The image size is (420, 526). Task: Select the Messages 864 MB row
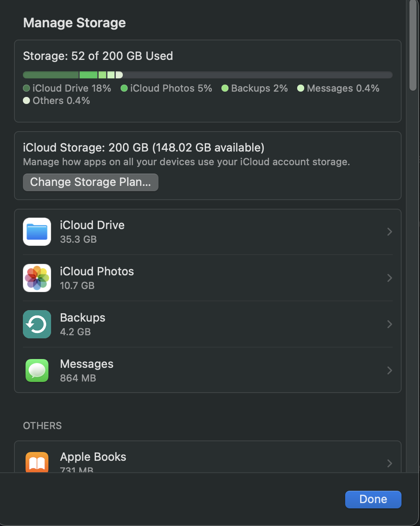coord(208,370)
